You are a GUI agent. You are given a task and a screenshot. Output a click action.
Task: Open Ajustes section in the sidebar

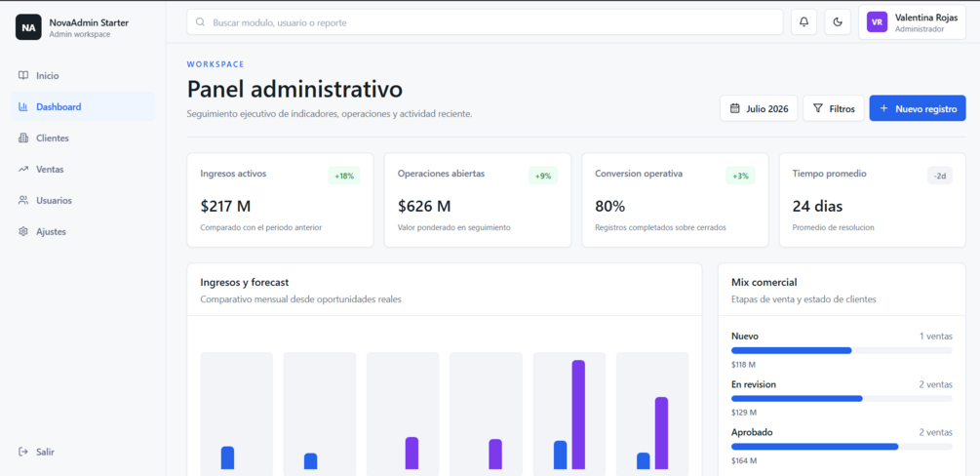[83, 231]
